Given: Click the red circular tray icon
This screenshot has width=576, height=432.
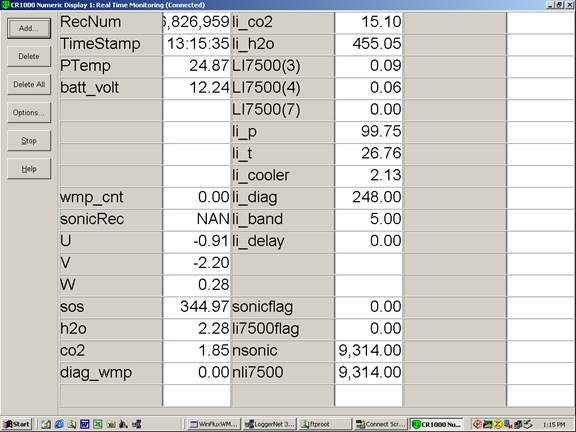Looking at the screenshot, I should 477,424.
